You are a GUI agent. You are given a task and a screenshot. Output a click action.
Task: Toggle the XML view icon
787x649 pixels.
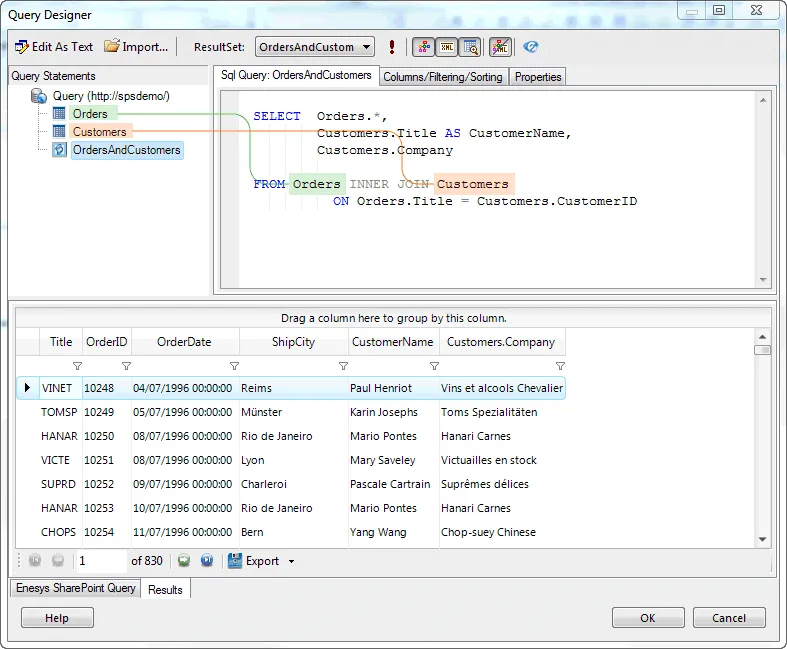tap(447, 47)
